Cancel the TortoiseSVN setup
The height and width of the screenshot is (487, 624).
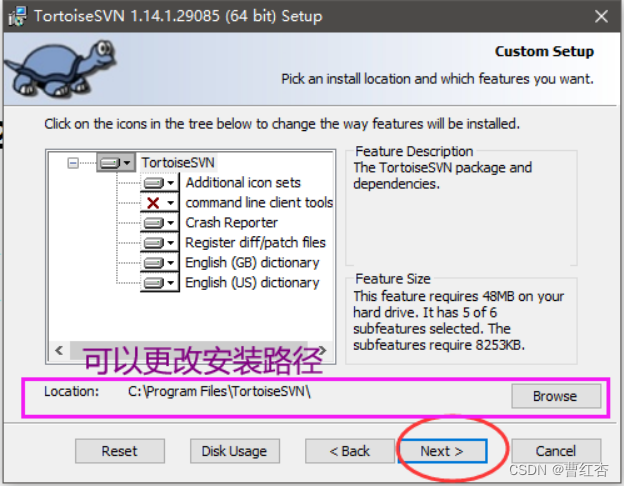556,451
